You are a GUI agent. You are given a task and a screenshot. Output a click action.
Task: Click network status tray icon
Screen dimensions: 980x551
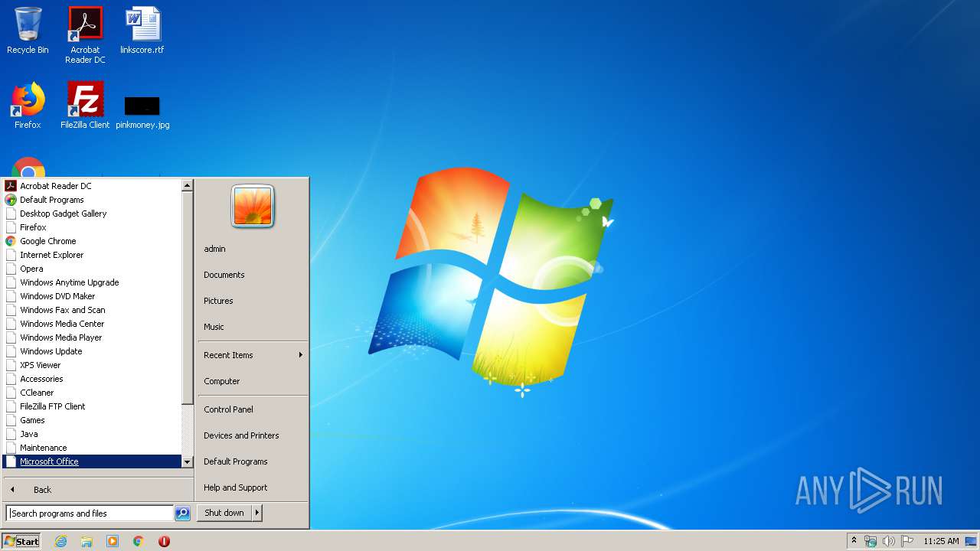(x=871, y=541)
